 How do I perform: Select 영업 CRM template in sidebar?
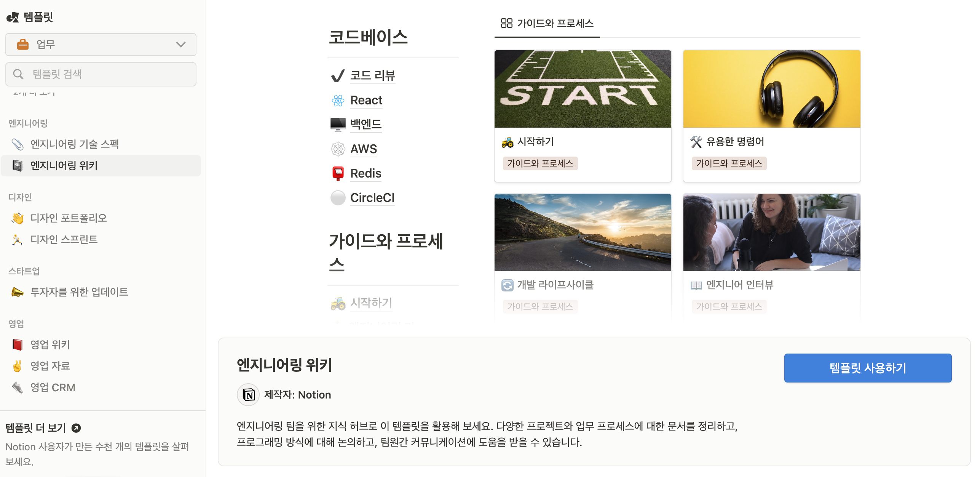pos(53,387)
